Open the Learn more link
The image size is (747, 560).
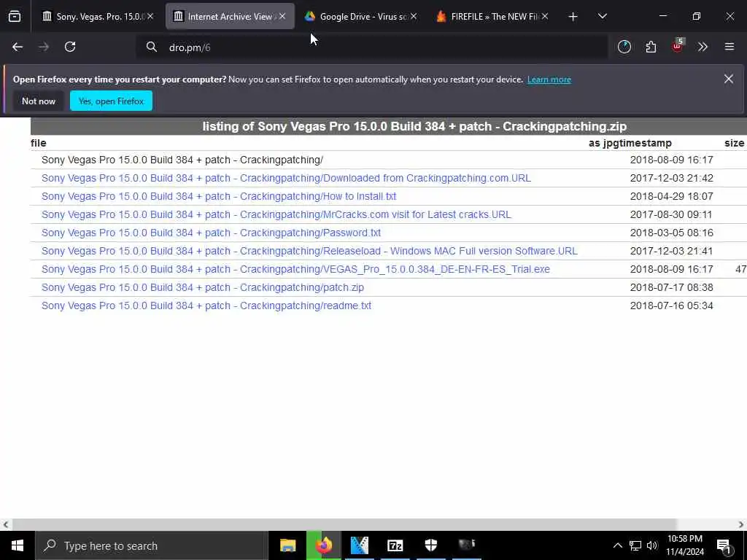549,79
